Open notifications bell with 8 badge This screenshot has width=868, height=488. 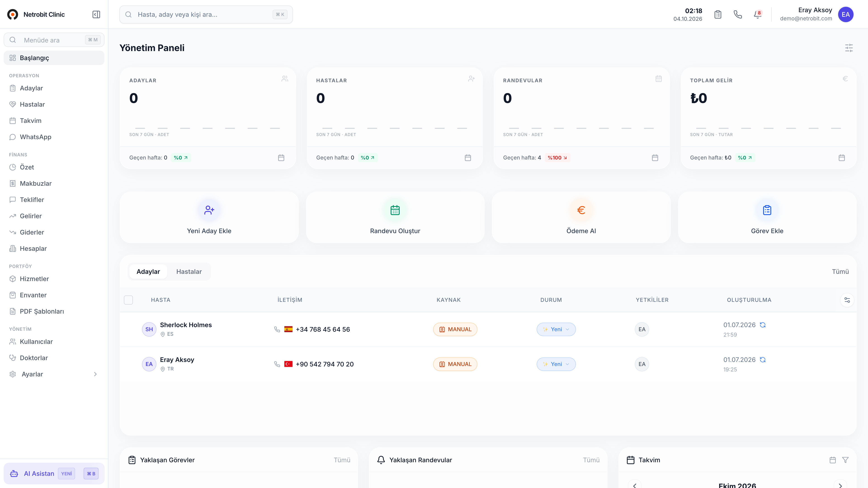point(757,14)
